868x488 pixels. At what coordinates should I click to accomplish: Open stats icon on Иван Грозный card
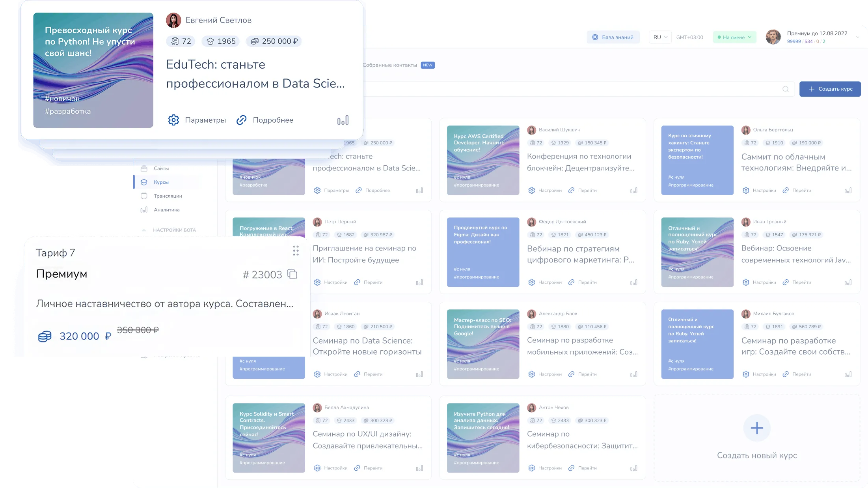(848, 282)
